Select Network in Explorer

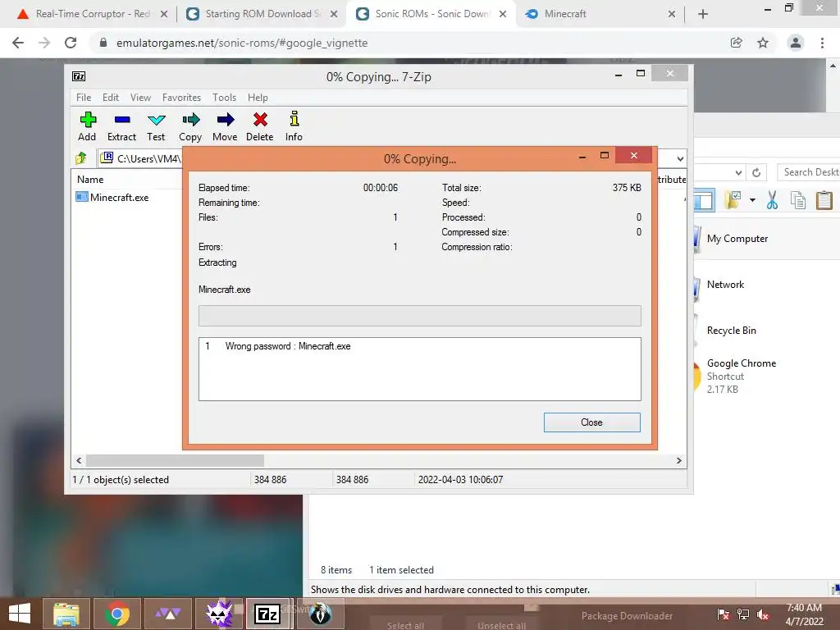click(x=725, y=285)
